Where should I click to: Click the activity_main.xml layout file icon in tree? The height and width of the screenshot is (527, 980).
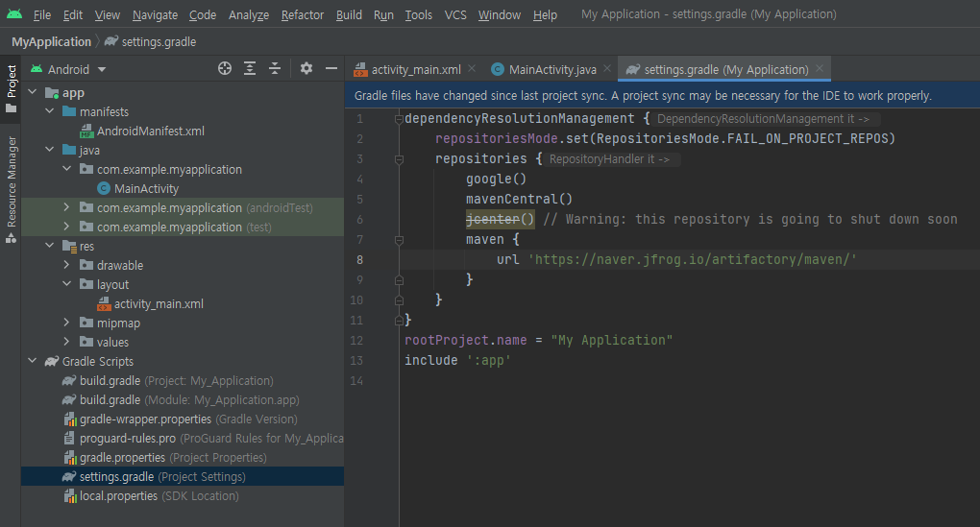(x=105, y=304)
